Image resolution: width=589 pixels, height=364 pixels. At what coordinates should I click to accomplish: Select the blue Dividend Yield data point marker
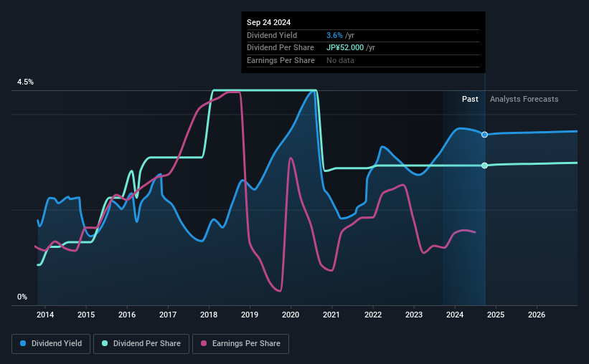click(484, 135)
